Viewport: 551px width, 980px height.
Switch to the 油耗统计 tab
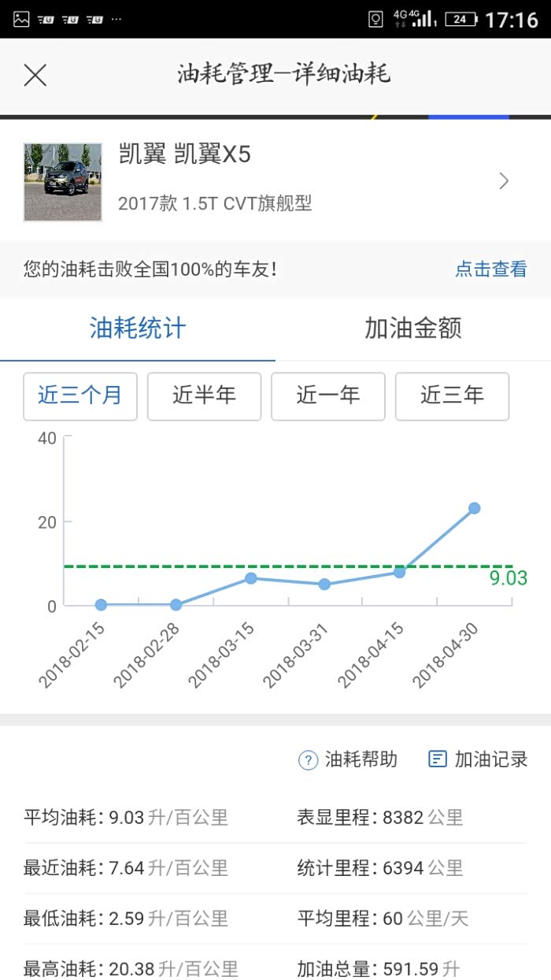[138, 329]
